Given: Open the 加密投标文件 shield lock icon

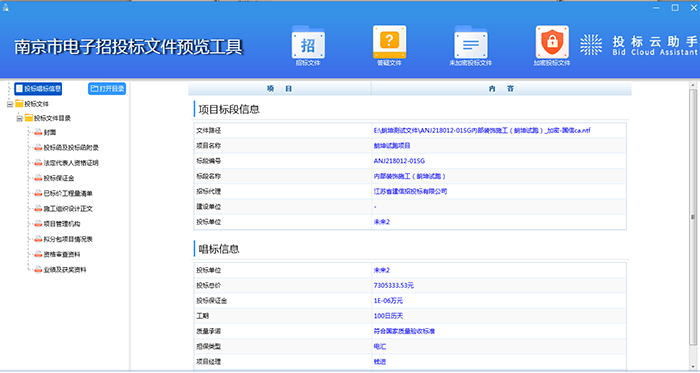Looking at the screenshot, I should pyautogui.click(x=552, y=46).
